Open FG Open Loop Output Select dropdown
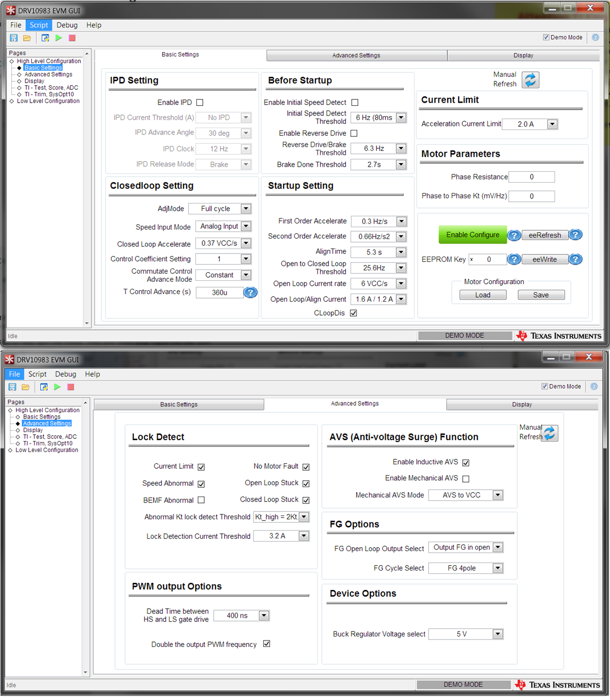 (x=498, y=548)
